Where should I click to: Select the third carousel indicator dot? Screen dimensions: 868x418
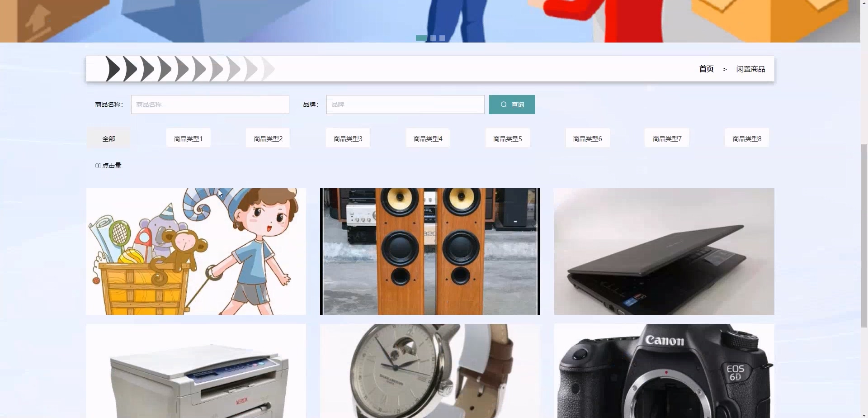442,38
